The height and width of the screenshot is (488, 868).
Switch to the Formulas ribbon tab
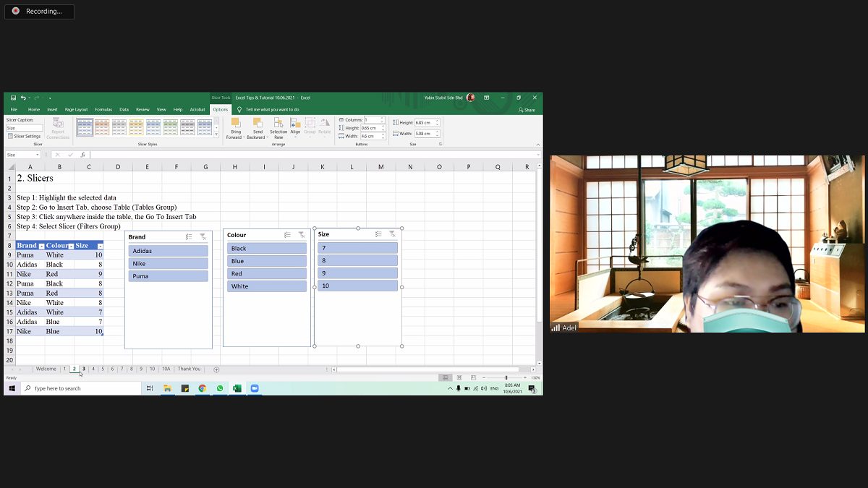[x=103, y=110]
